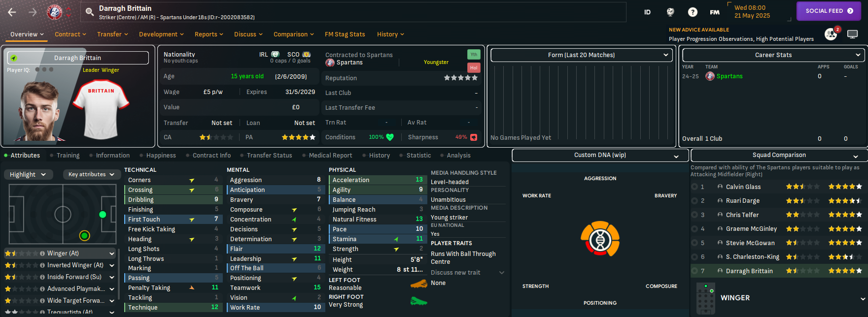Click the SOCIAL FEED button
868x317 pixels.
point(829,11)
